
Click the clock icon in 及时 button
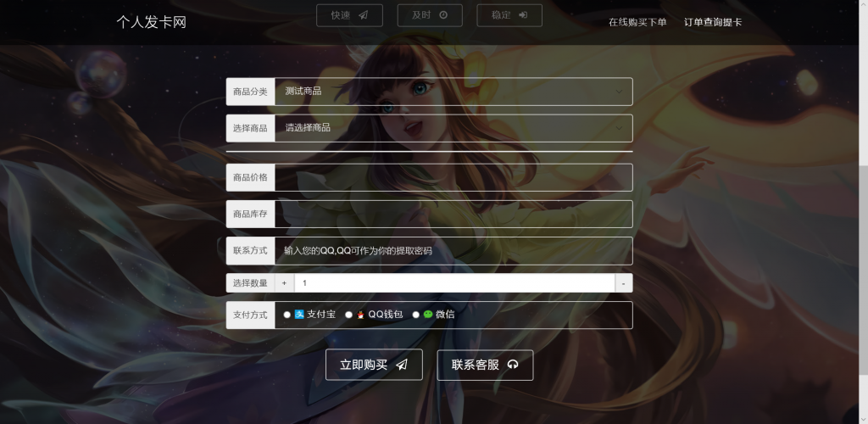443,15
